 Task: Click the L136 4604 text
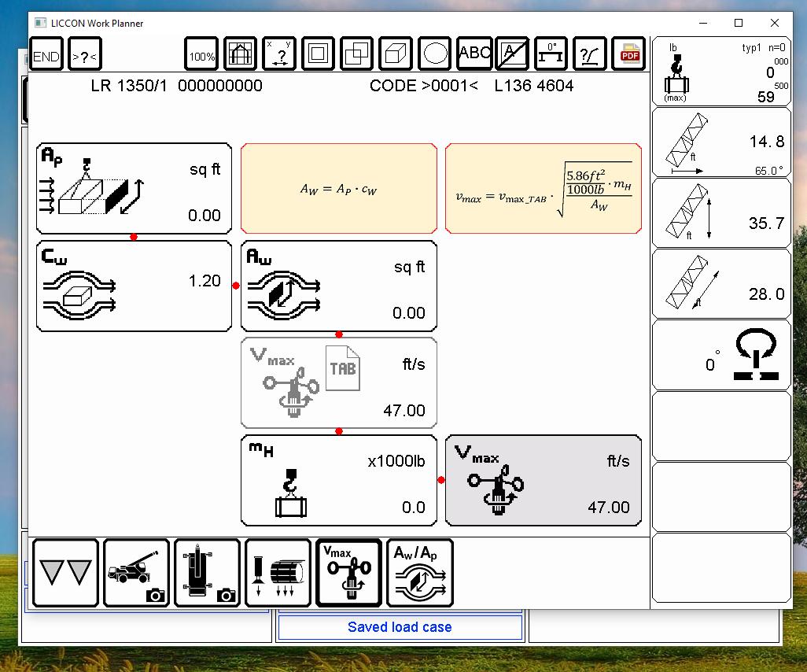tap(534, 86)
